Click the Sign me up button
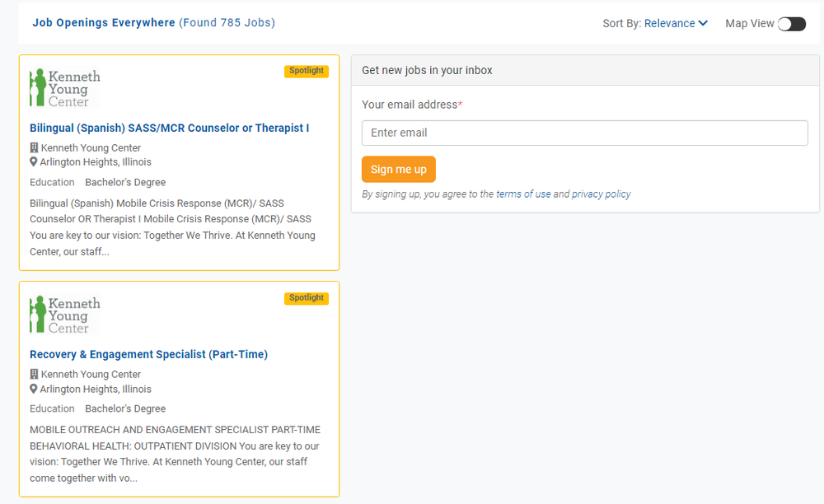The image size is (824, 504). click(x=398, y=169)
